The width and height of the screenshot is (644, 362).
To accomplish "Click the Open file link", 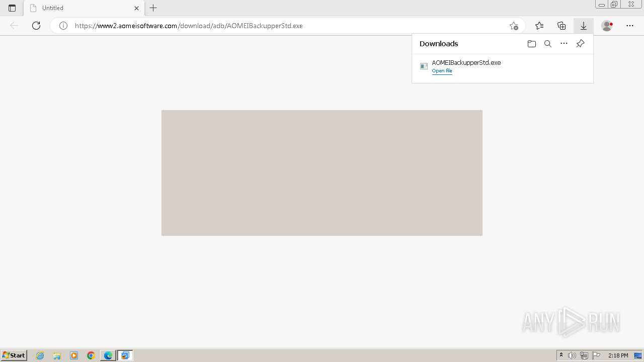I will click(x=442, y=71).
